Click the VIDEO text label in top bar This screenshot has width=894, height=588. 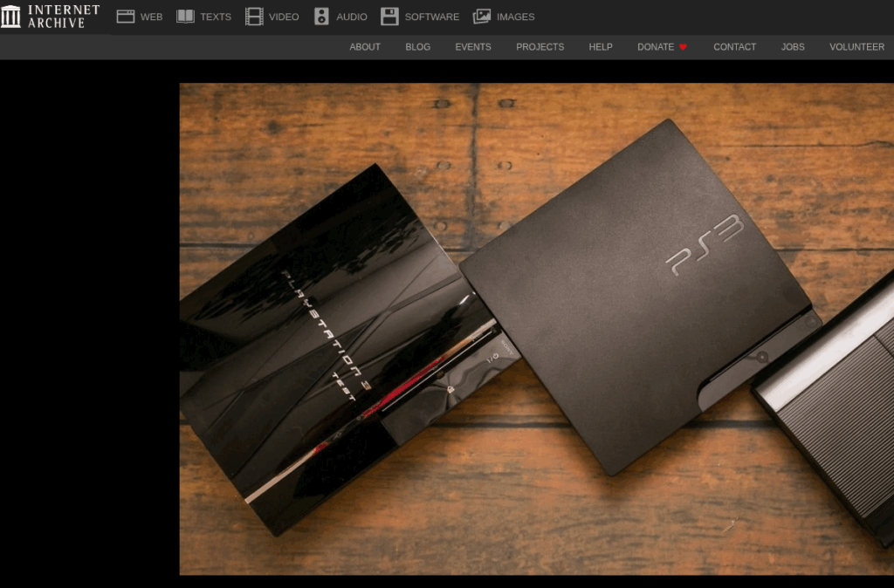(284, 17)
